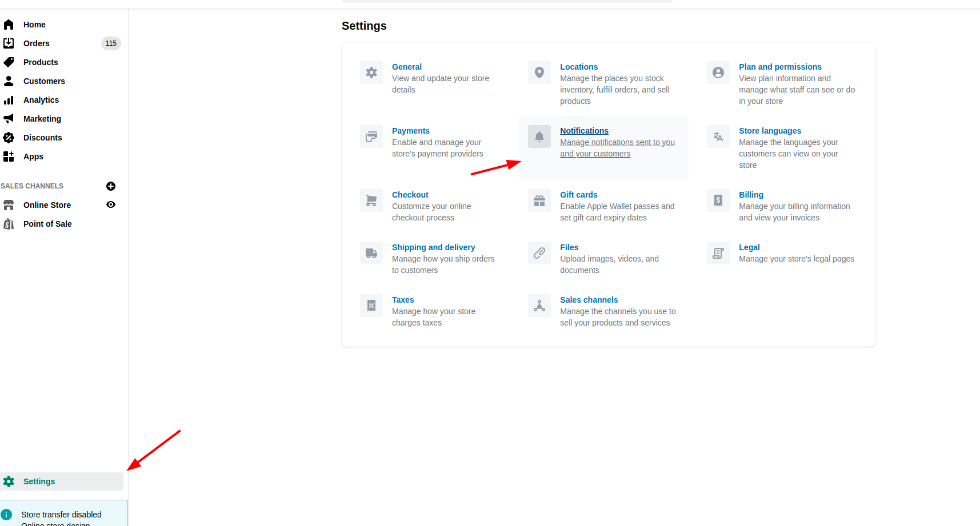The image size is (980, 526).
Task: Click the SALES CHANNELS section heading
Action: (x=32, y=186)
